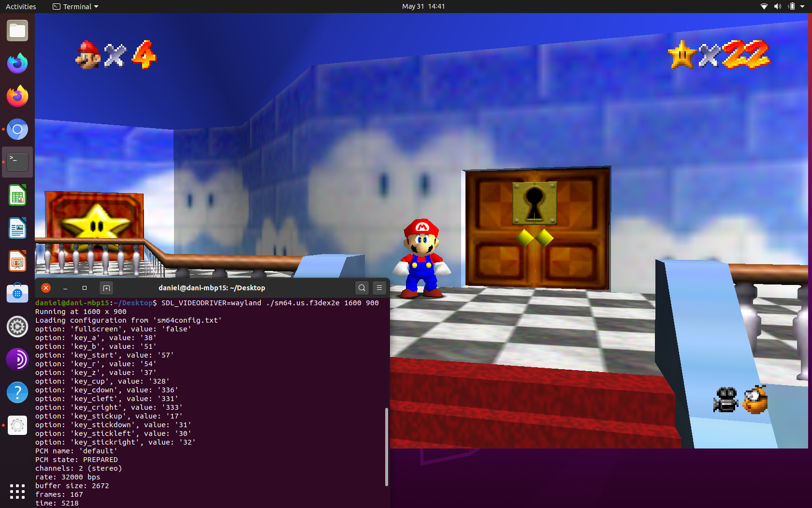Open the calendar by clicking May 31 14:41
The width and height of the screenshot is (812, 508).
422,6
